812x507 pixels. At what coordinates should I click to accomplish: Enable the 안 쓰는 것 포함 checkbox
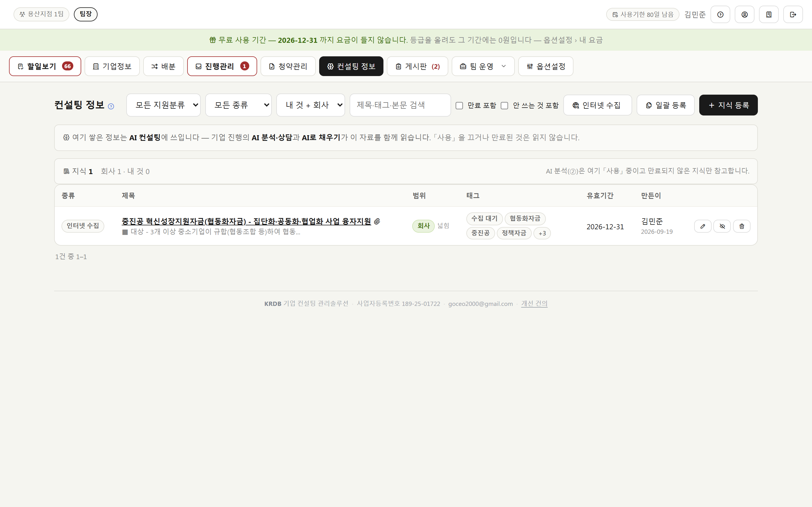pos(504,106)
